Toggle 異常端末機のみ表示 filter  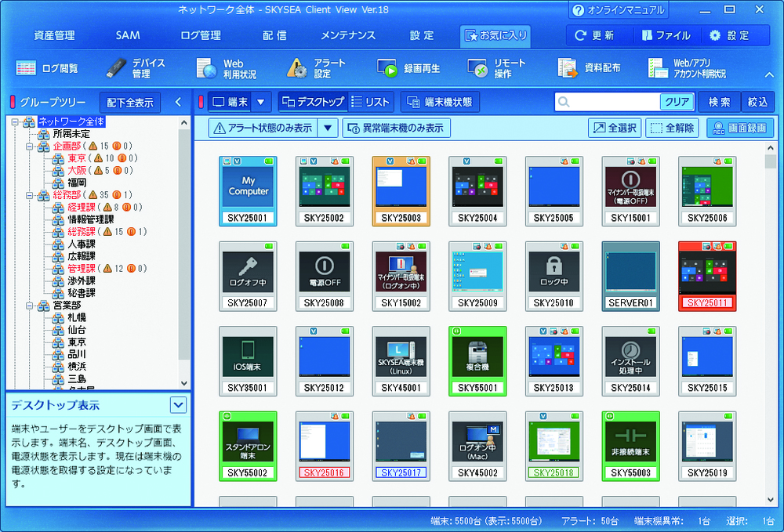397,128
